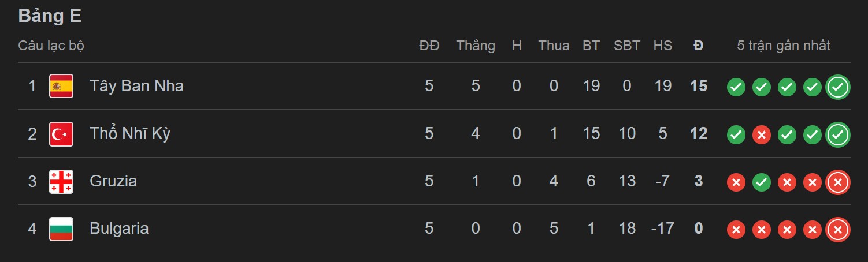This screenshot has width=868, height=262.
Task: Select the Bulgaria team name
Action: (119, 229)
